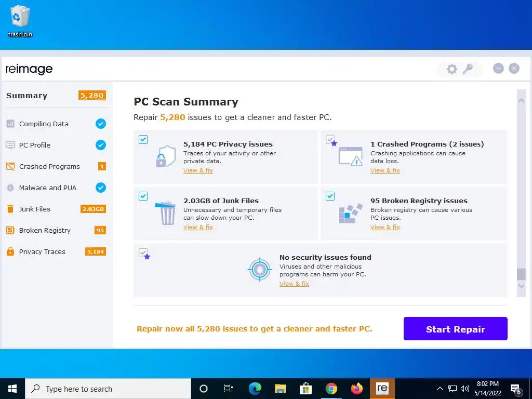This screenshot has width=532, height=399.
Task: Open the Malware and PUA sidebar item
Action: point(56,188)
